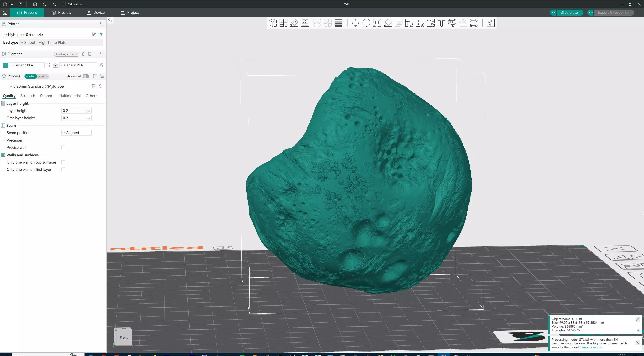
Task: Select the Rotate tool
Action: pos(366,23)
